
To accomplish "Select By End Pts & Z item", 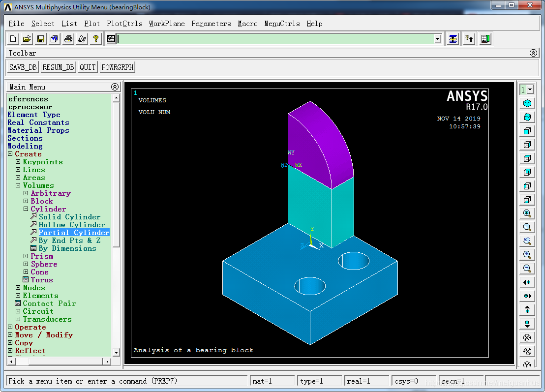I will click(x=69, y=241).
